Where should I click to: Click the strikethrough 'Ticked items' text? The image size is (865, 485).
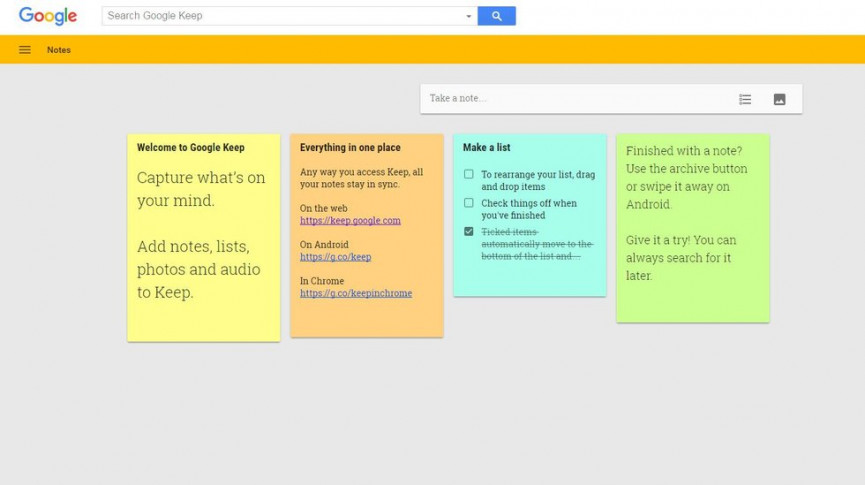(537, 244)
